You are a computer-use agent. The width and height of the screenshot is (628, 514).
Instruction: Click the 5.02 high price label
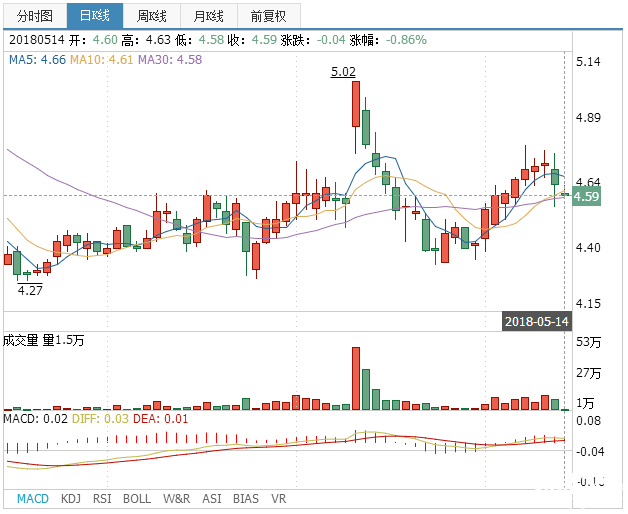pyautogui.click(x=343, y=72)
